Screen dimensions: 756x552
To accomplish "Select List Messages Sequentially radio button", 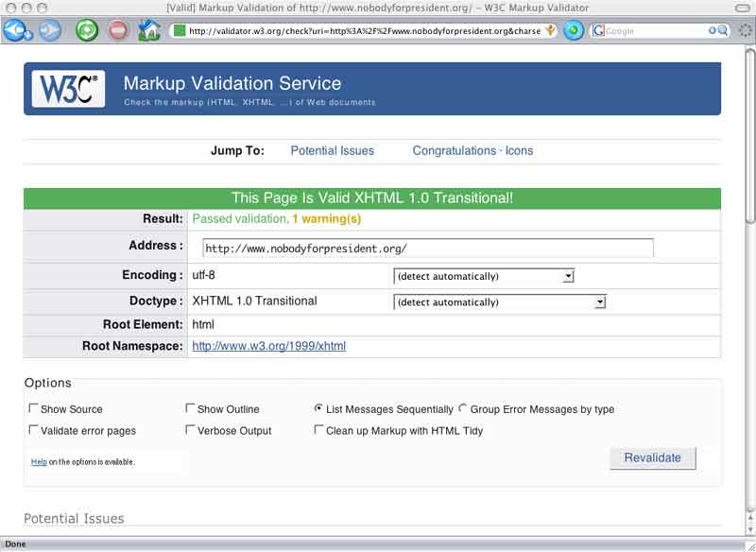I will point(318,408).
